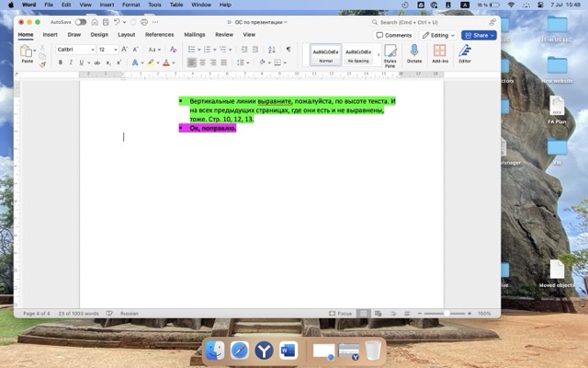Image resolution: width=588 pixels, height=368 pixels.
Task: Toggle the AutoSave switch
Action: [81, 21]
